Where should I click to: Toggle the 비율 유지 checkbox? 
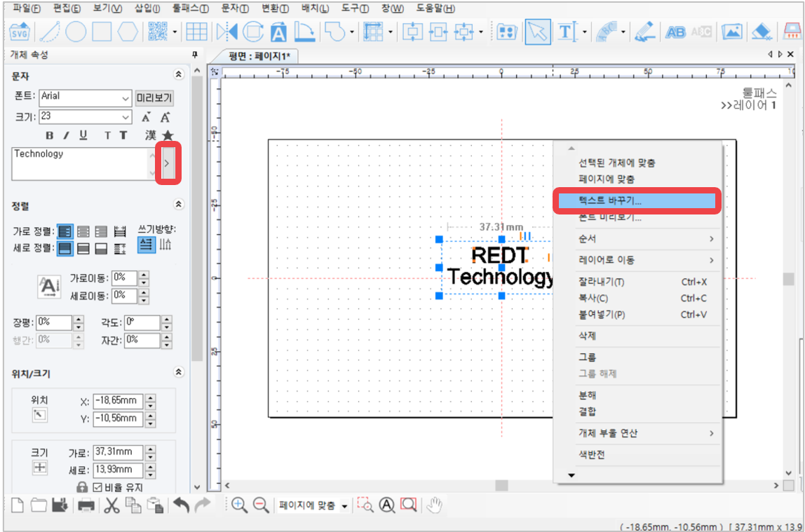97,487
